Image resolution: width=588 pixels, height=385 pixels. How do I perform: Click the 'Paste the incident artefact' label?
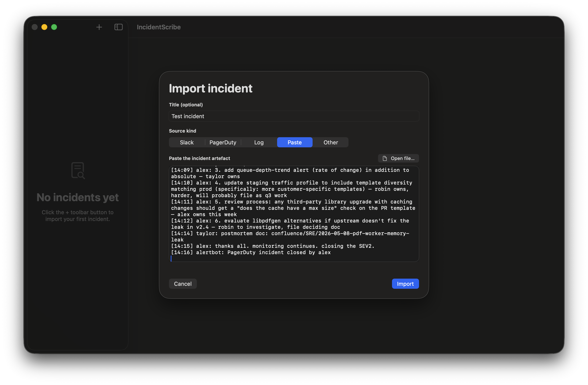pos(199,158)
